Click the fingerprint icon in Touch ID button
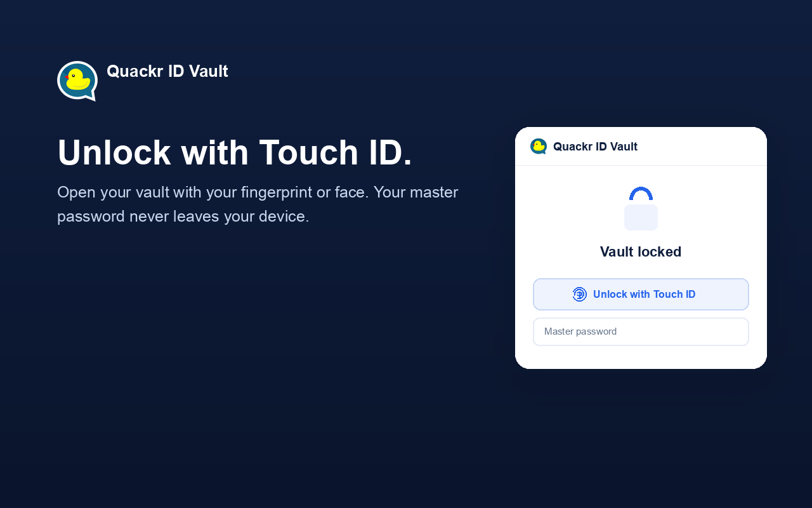 580,295
